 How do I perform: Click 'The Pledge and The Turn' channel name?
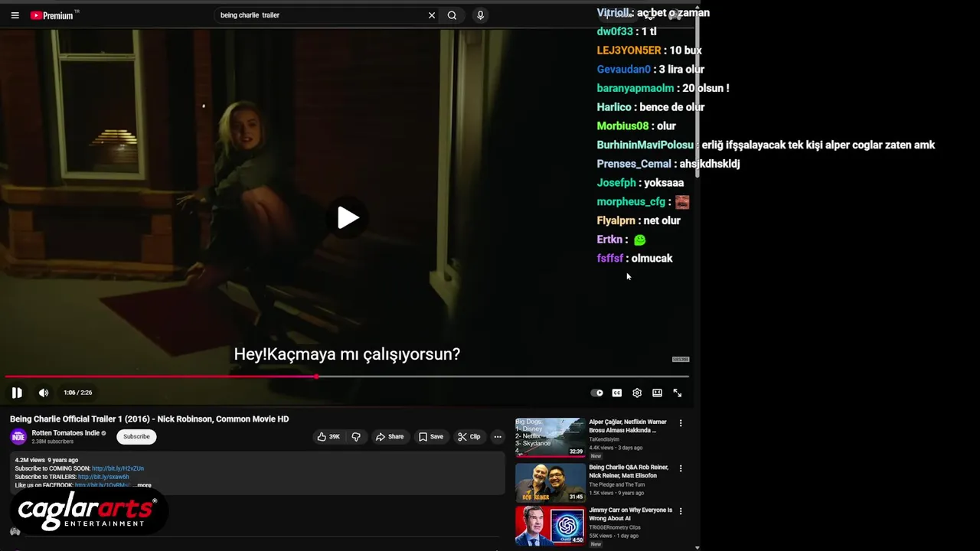click(x=617, y=484)
